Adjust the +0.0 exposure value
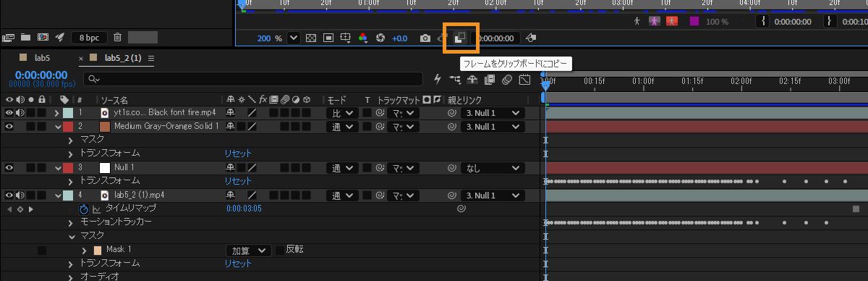 (399, 38)
